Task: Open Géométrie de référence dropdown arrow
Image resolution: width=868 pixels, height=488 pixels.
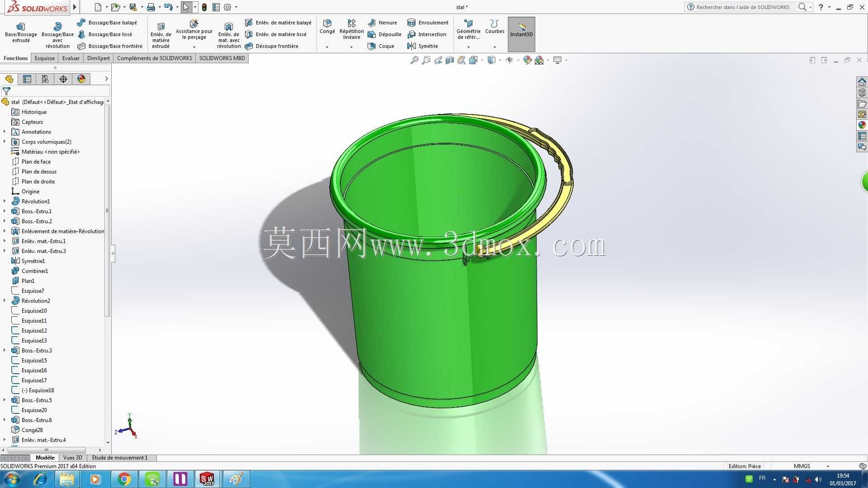Action: 468,47
